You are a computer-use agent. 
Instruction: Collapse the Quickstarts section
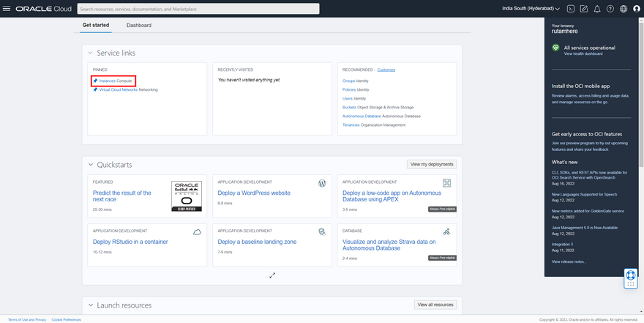click(90, 165)
